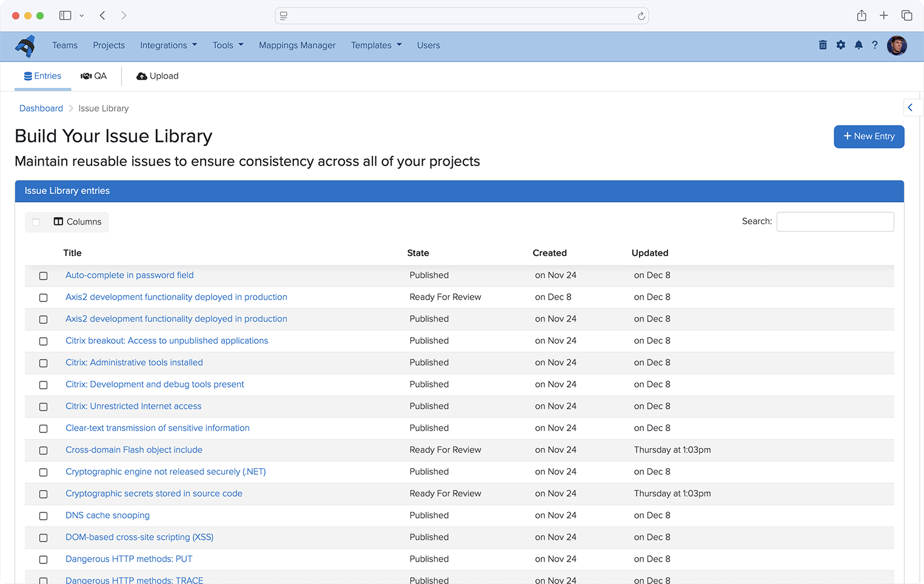Open the Dangerous HTTP methods: TRACE entry
The height and width of the screenshot is (584, 924).
135,580
